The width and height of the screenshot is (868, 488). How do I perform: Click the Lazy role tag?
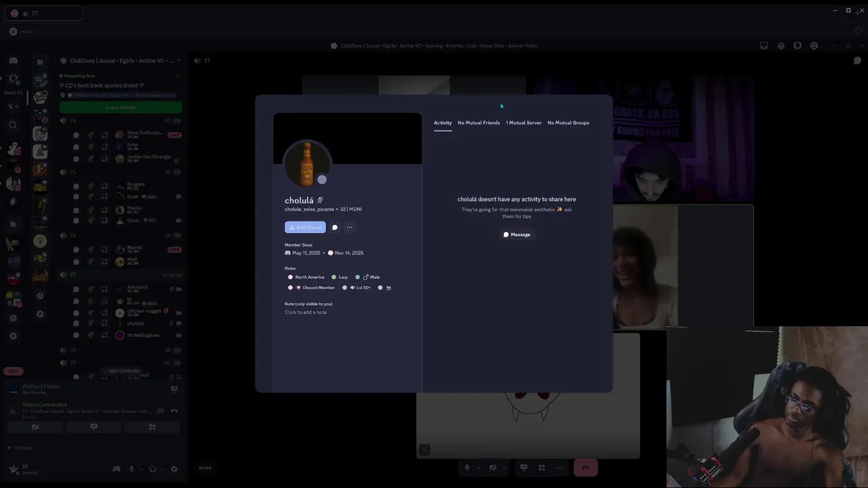[340, 277]
